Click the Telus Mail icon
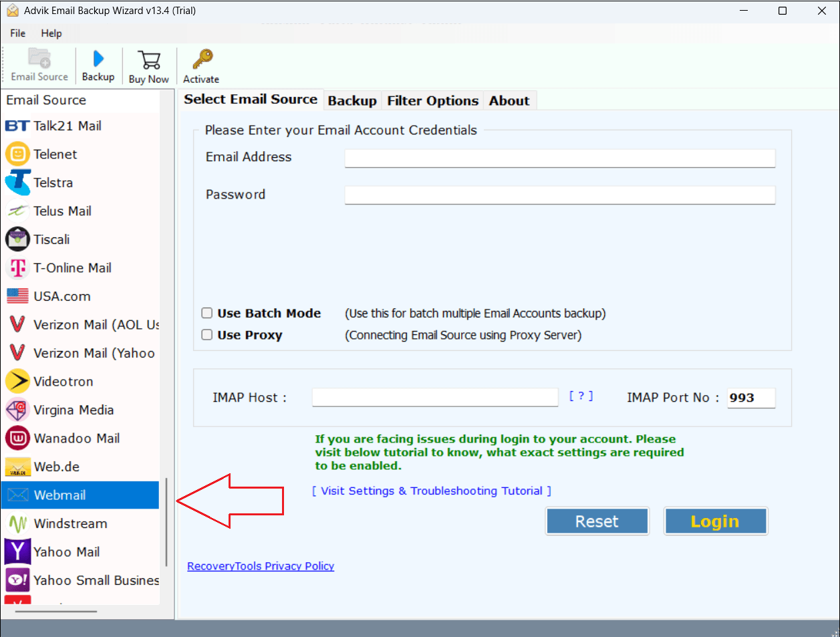 [17, 211]
